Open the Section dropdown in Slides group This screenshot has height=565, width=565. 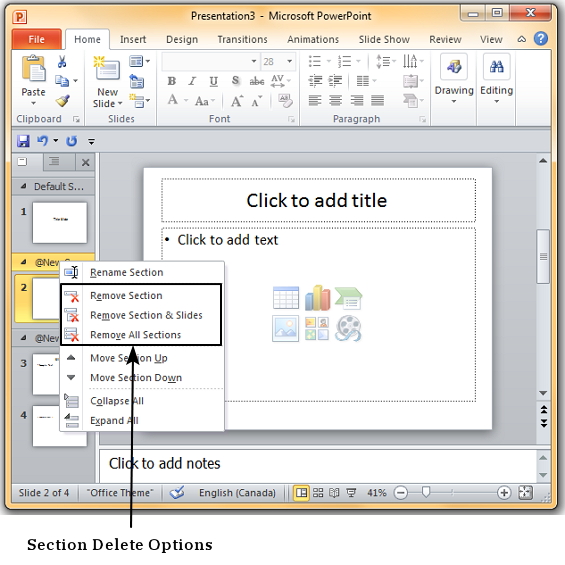point(139,101)
